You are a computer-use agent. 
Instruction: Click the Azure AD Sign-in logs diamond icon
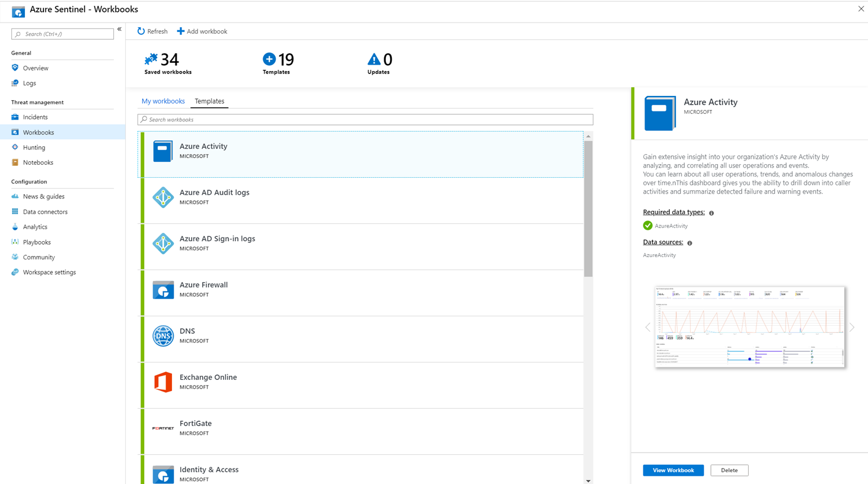point(163,243)
